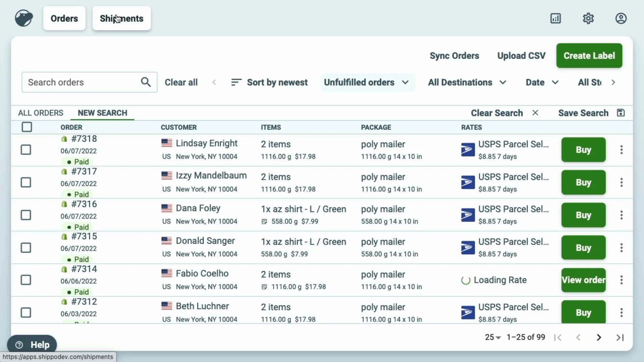Image resolution: width=644 pixels, height=362 pixels.
Task: Buy the rate for Dana Foley's order
Action: pos(583,215)
